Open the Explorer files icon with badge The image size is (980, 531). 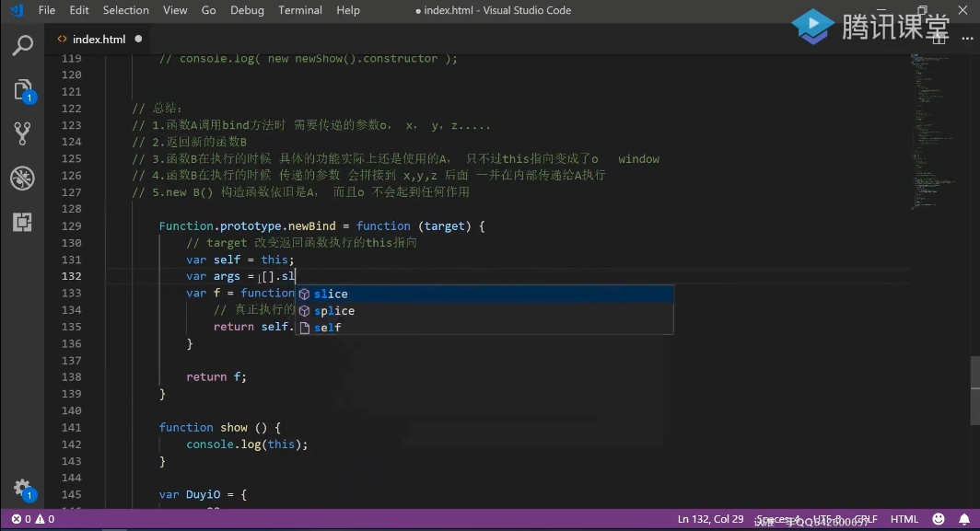click(22, 89)
